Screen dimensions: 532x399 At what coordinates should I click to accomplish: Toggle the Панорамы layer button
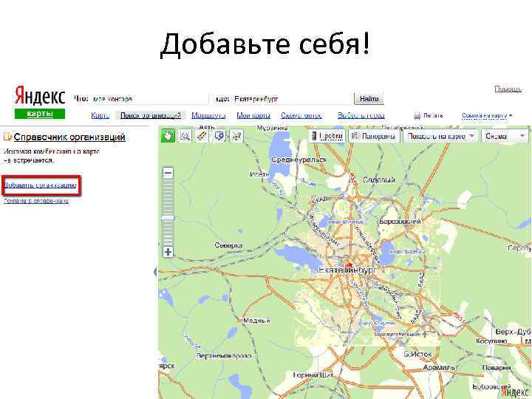point(374,136)
